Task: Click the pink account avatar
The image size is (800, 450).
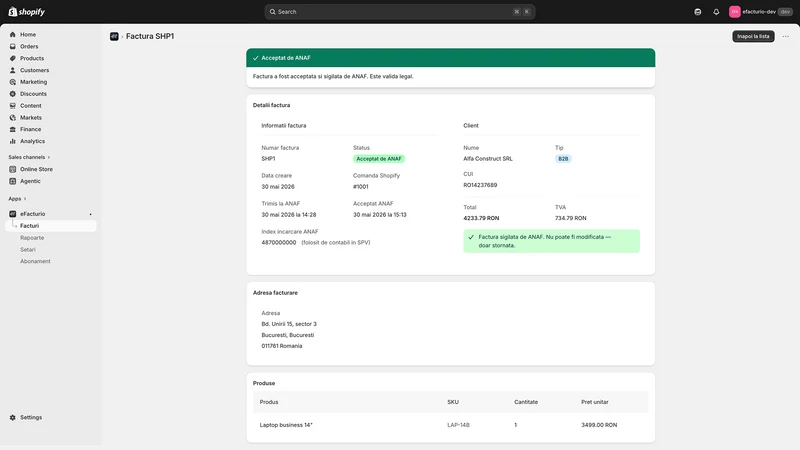Action: (x=735, y=12)
